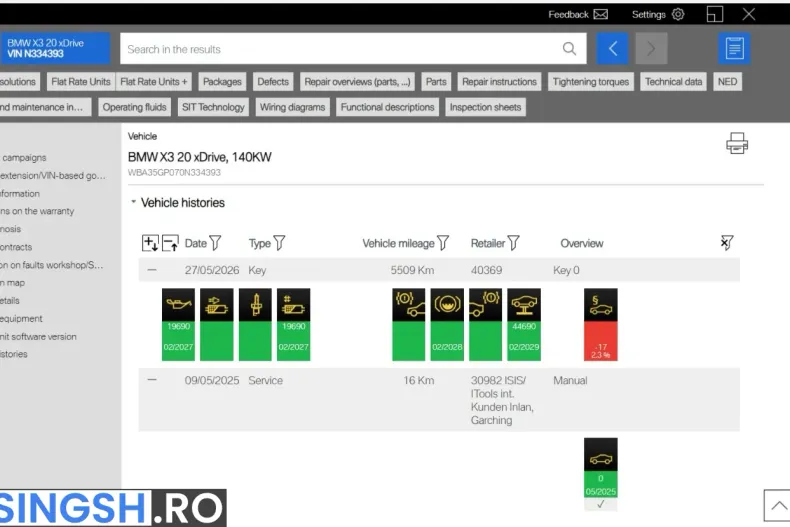
Task: Open the Operating fluids tab
Action: click(x=135, y=107)
